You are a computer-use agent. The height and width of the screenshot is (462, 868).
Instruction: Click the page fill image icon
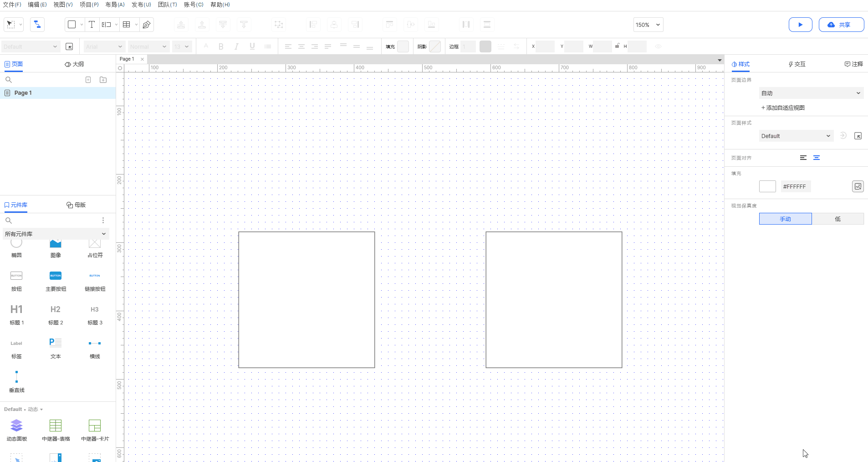pyautogui.click(x=858, y=186)
